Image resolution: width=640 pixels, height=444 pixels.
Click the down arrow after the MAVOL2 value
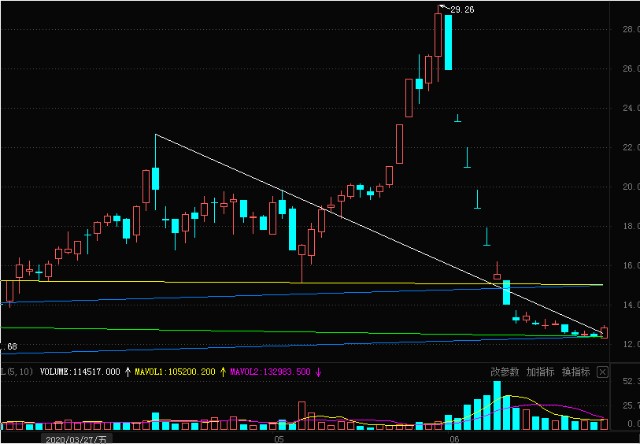(x=318, y=372)
